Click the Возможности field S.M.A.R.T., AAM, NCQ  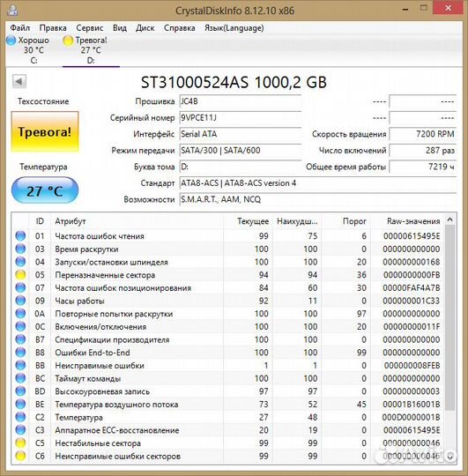click(x=318, y=200)
